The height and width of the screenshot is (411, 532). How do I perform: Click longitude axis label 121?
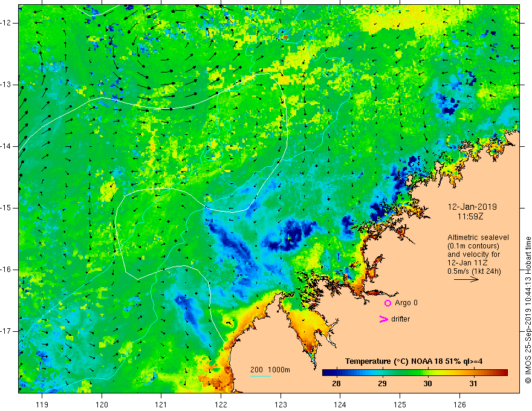coord(161,404)
